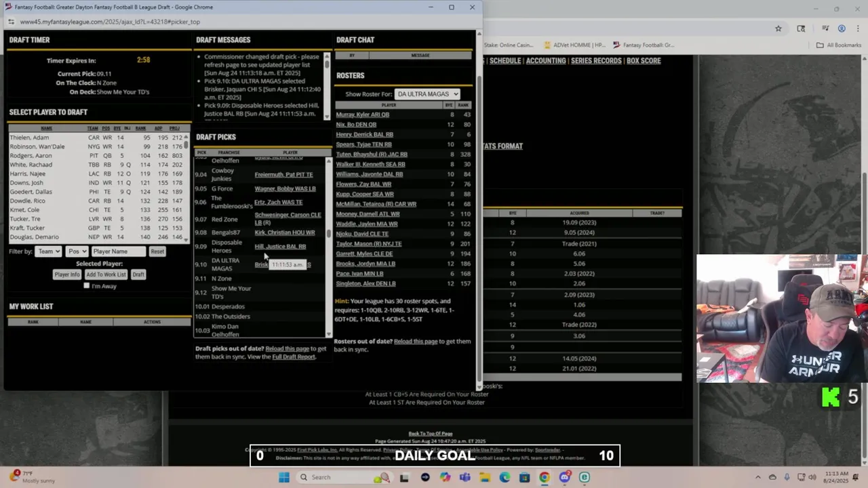Click the SCHEDULE menu link
Screen dimensions: 868x488
point(505,61)
